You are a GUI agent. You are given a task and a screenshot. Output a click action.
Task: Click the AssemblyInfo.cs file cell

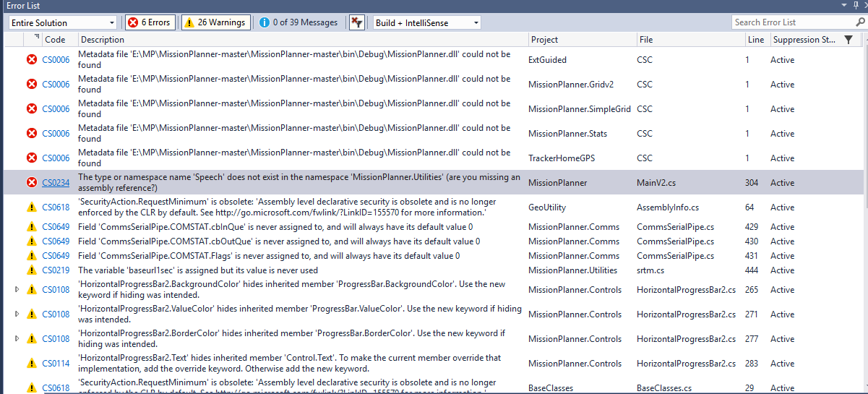point(667,207)
